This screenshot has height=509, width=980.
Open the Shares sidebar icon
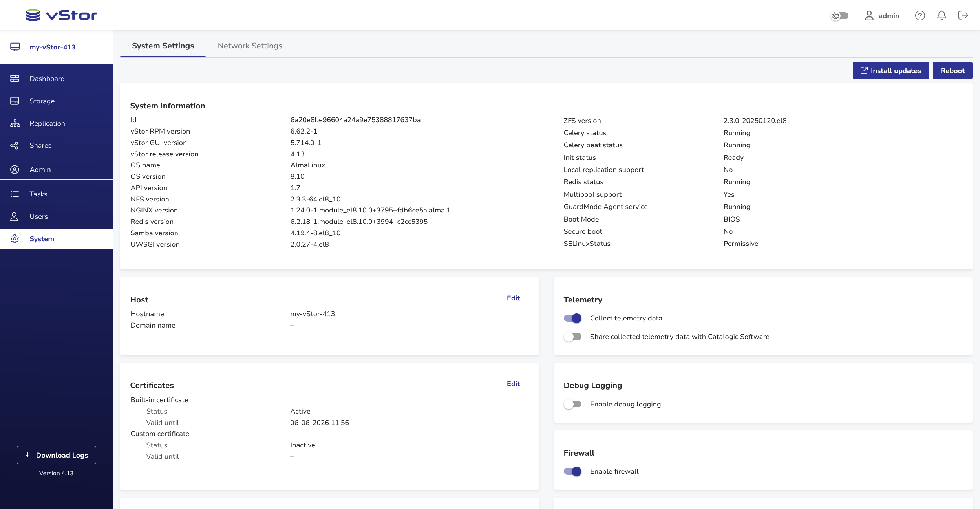[x=15, y=146]
